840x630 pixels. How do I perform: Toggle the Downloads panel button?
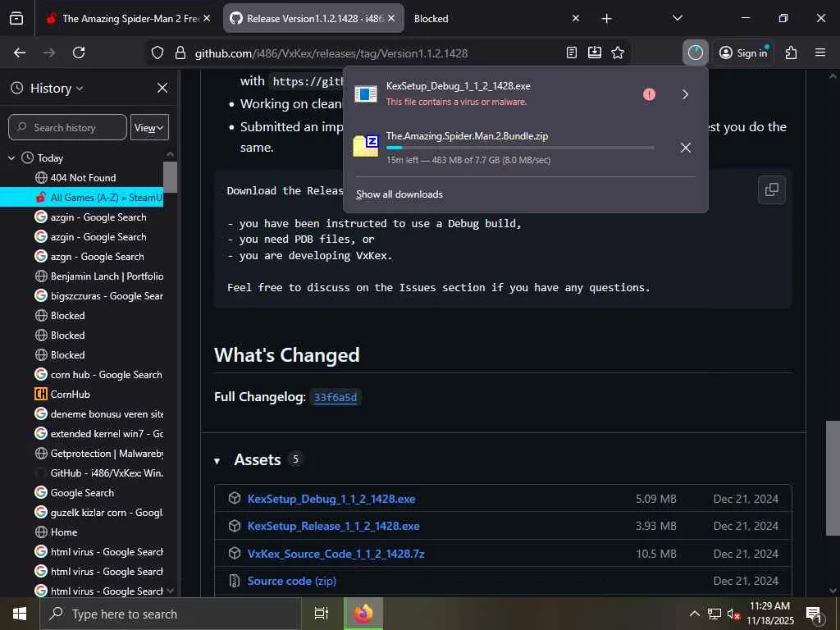click(696, 52)
